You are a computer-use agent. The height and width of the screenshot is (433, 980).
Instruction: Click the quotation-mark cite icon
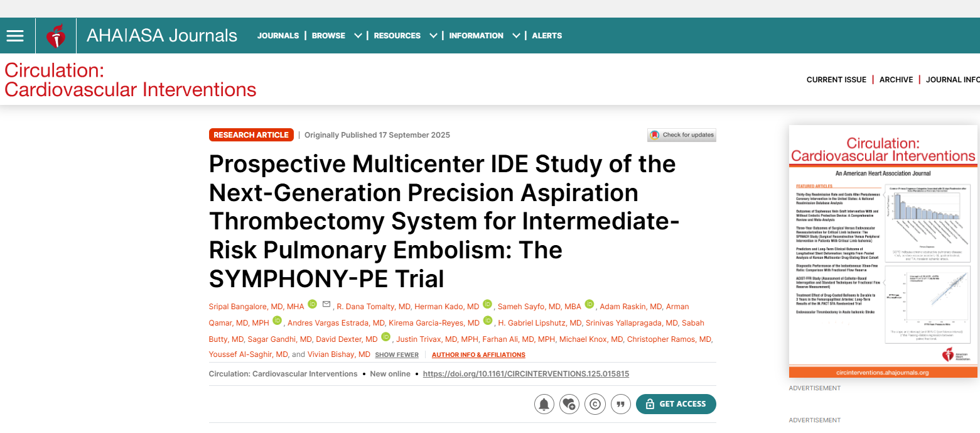[620, 404]
